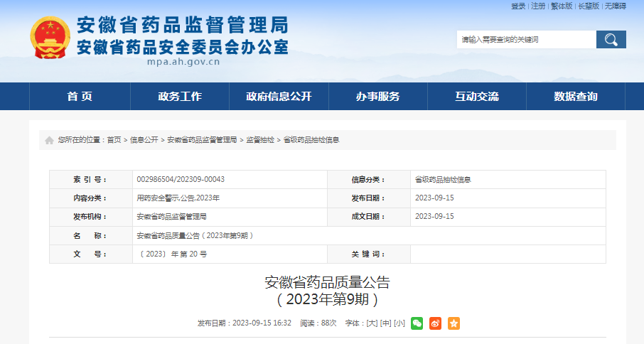Share article via Weibo icon

pos(435,323)
